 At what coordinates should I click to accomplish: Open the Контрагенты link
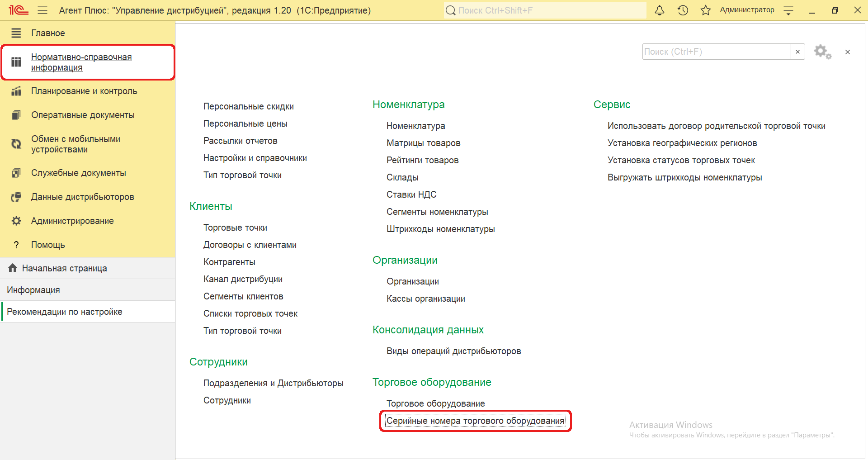tap(229, 262)
